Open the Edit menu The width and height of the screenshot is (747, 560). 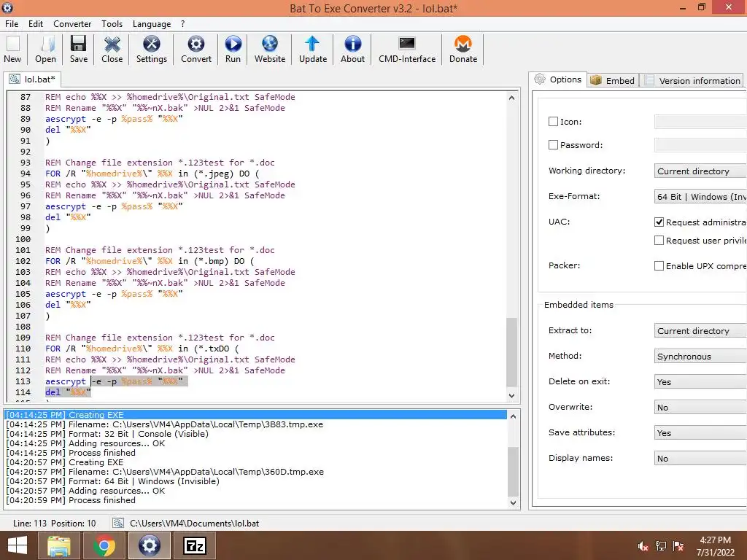tap(36, 24)
